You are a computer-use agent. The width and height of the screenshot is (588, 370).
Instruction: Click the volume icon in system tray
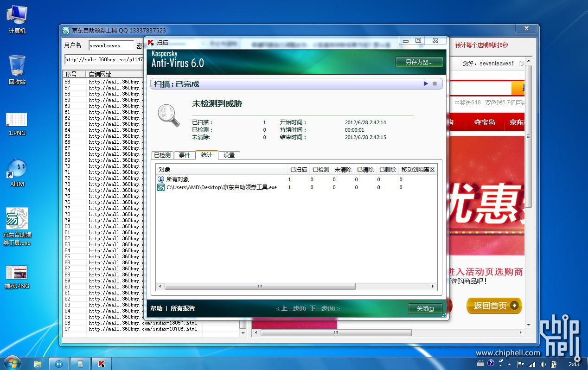(x=543, y=364)
